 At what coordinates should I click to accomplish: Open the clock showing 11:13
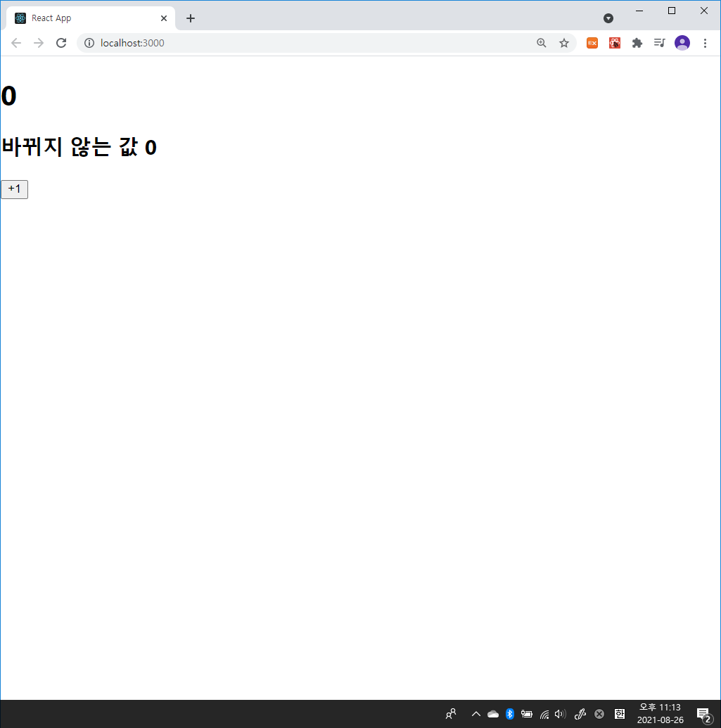[x=661, y=714]
